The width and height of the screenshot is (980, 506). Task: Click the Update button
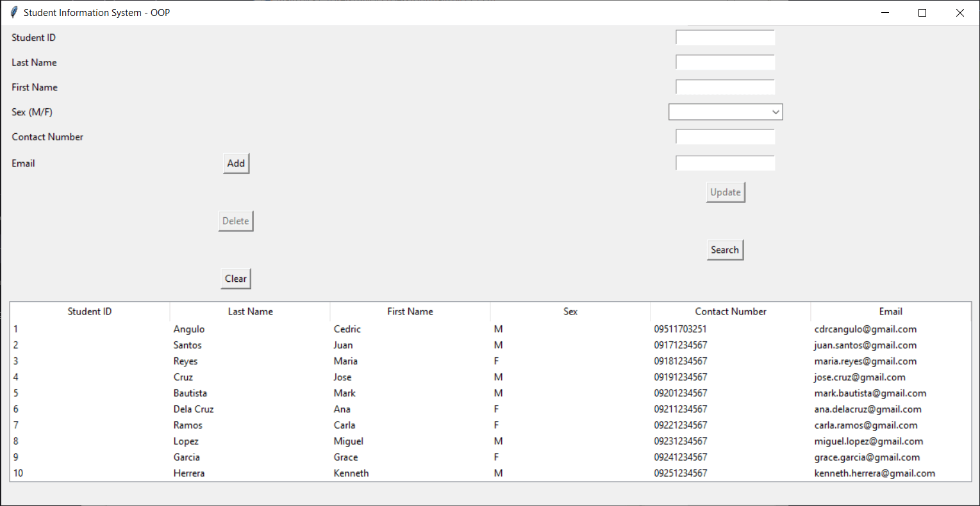coord(725,192)
